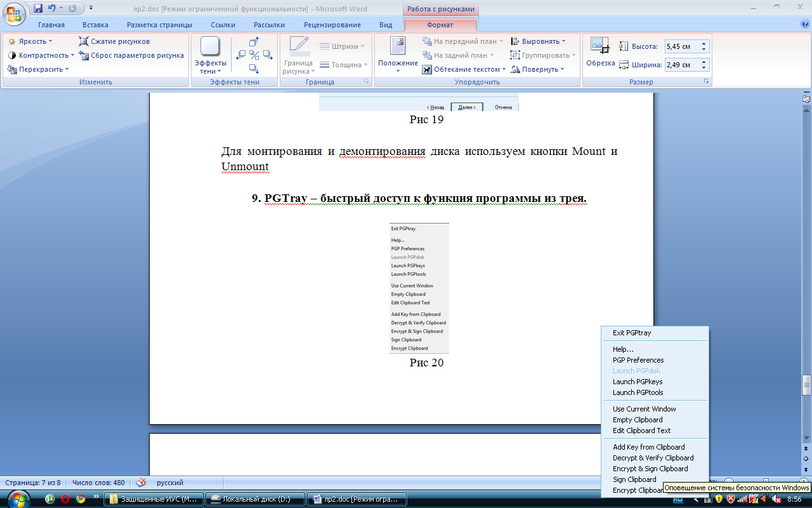
Task: Click the русский language indicator
Action: [x=170, y=483]
